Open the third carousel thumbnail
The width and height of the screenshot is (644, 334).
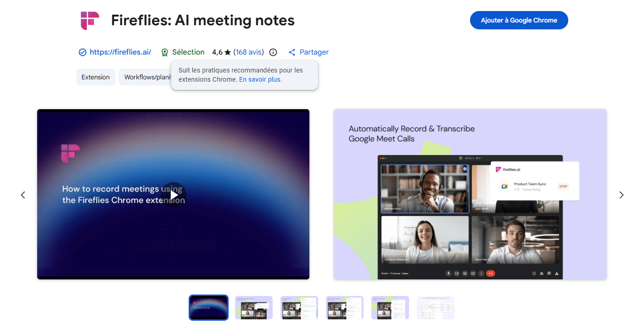[x=299, y=307]
